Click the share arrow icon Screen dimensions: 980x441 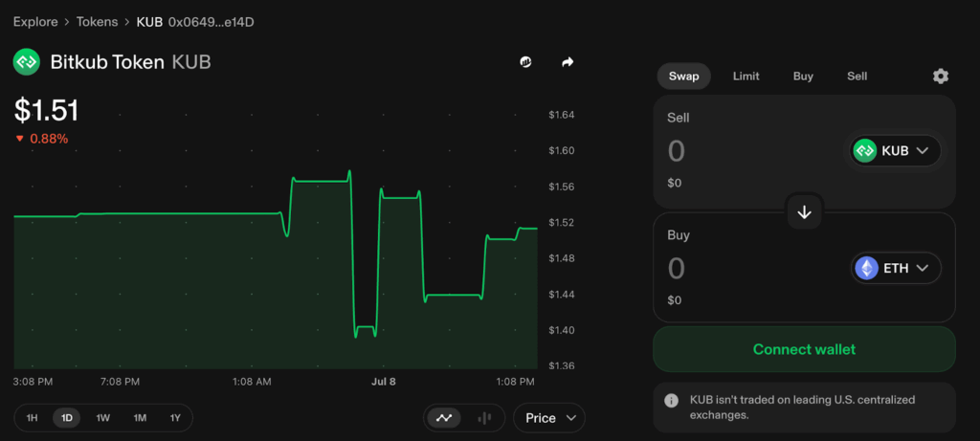coord(568,62)
